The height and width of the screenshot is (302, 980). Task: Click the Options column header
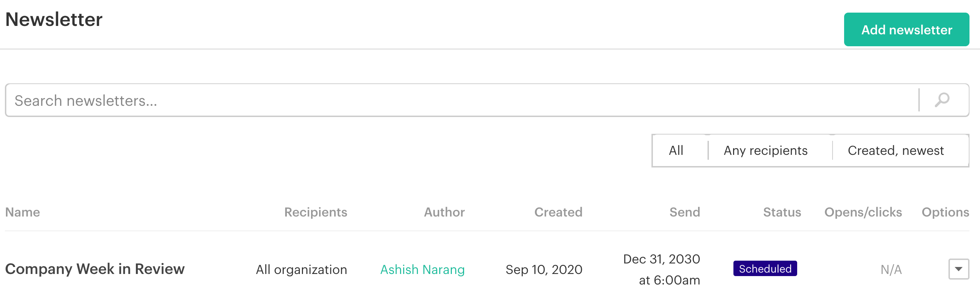point(945,212)
